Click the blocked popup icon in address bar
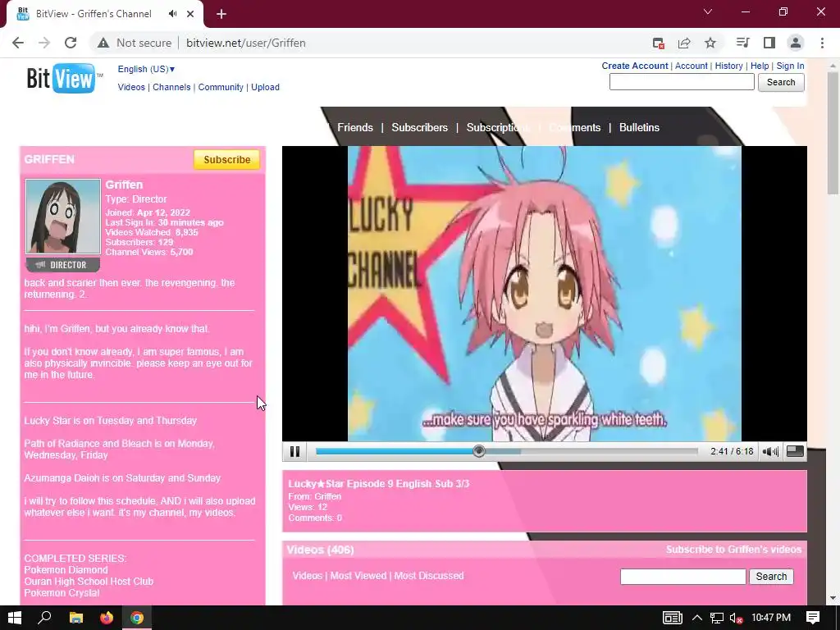The width and height of the screenshot is (840, 630). click(659, 43)
